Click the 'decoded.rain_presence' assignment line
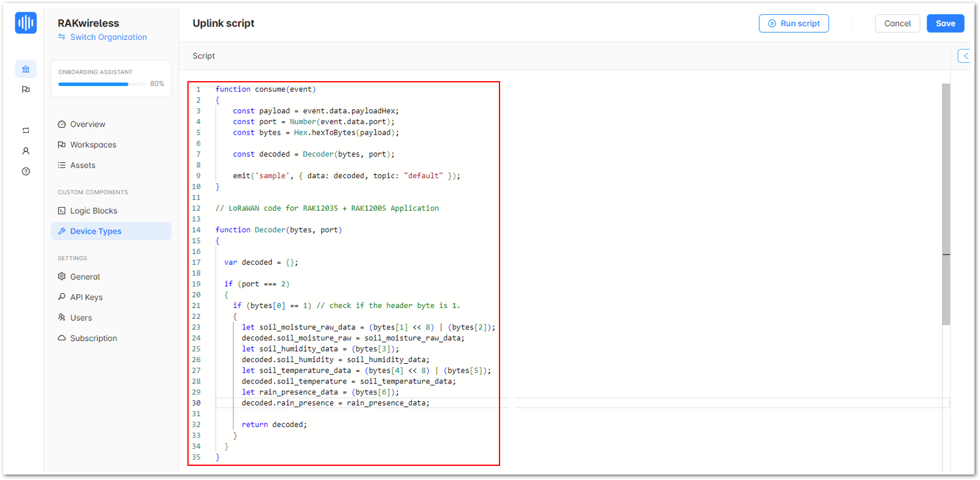Viewport: 980px width, 480px height. 335,403
